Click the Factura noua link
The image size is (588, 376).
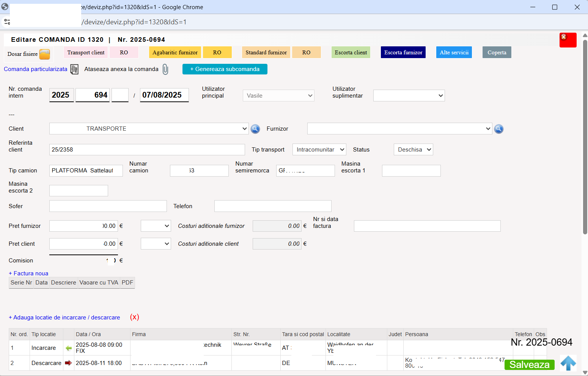(28, 273)
